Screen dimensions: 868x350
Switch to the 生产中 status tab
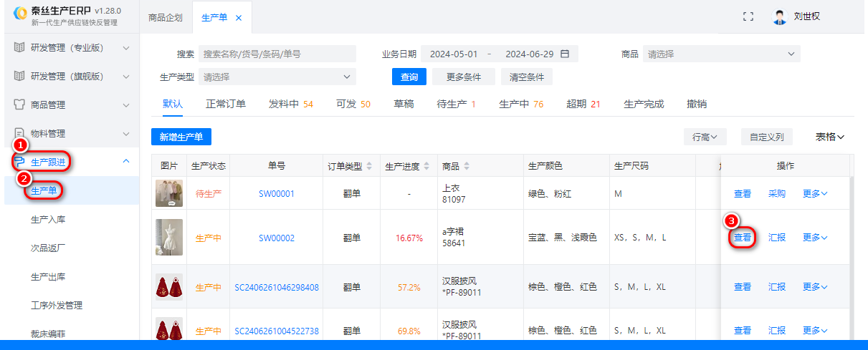(521, 104)
